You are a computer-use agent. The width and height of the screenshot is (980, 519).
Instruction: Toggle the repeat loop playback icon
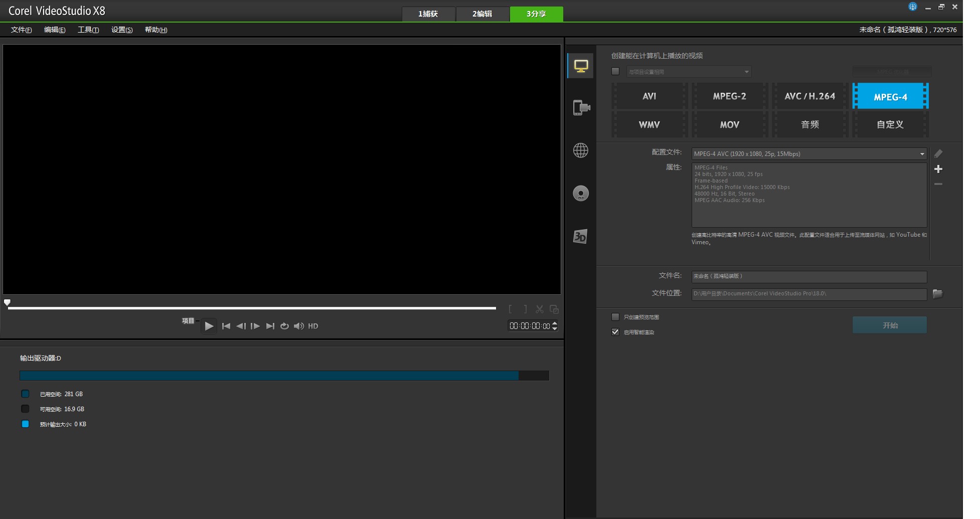click(284, 326)
